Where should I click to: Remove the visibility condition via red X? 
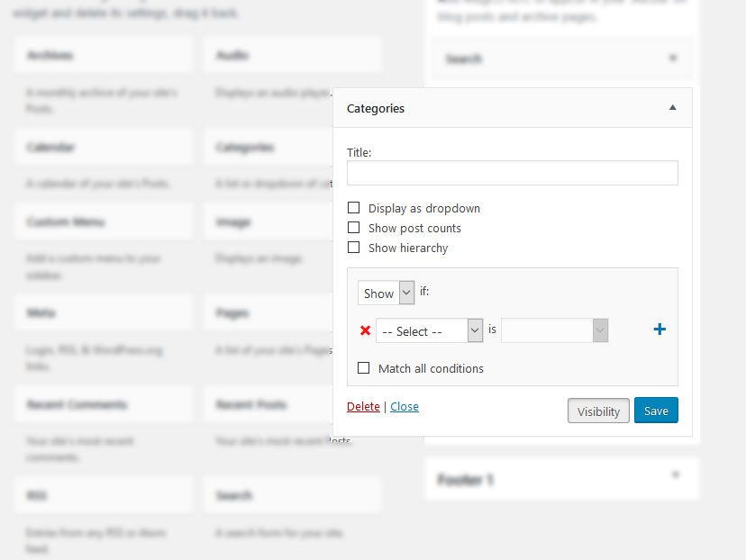(x=364, y=330)
